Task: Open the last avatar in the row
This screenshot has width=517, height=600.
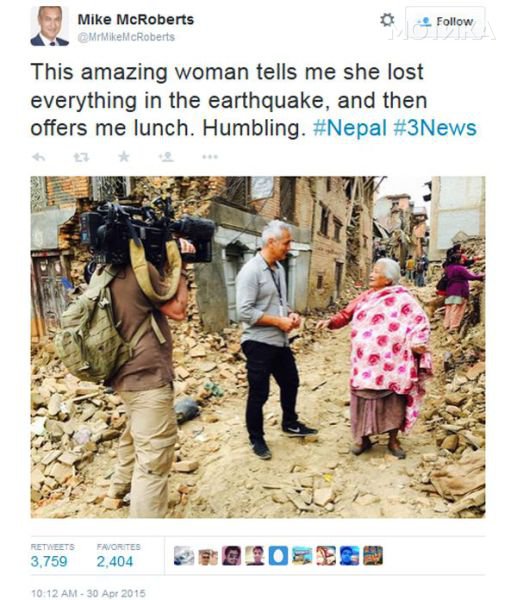Action: pos(373,556)
